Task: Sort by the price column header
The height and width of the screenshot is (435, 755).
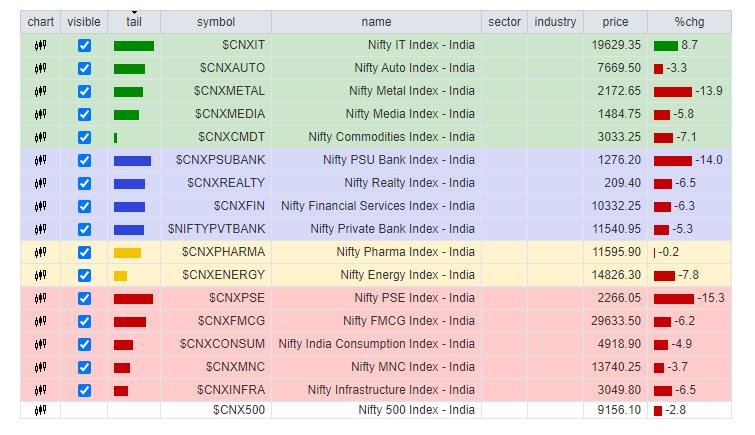Action: point(614,22)
